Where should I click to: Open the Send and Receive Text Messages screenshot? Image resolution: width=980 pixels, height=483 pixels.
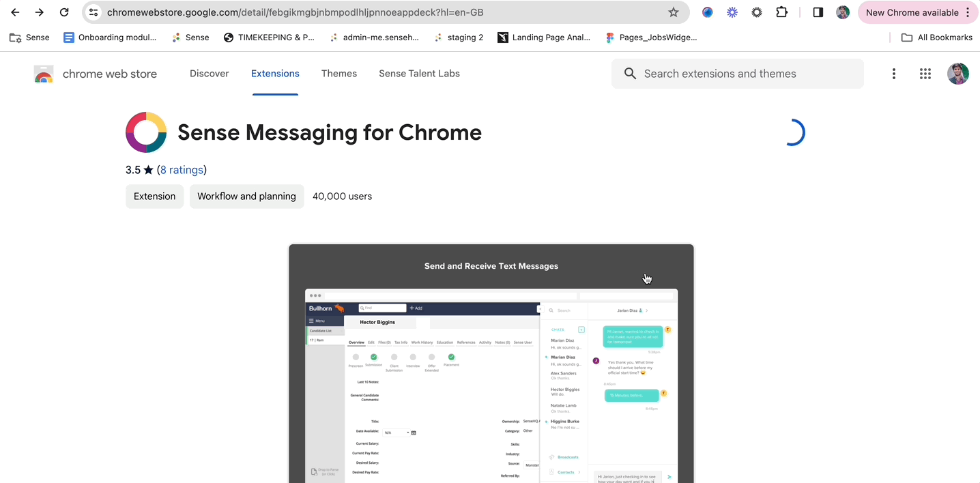[x=491, y=364]
